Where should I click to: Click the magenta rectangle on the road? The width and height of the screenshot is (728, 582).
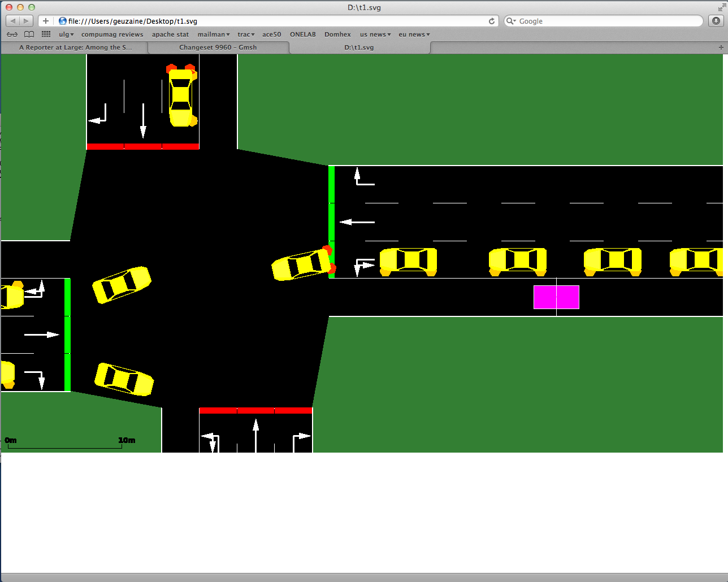(556, 297)
